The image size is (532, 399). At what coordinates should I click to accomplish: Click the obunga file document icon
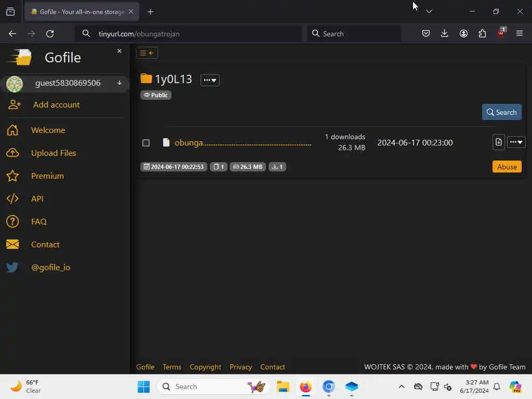166,142
